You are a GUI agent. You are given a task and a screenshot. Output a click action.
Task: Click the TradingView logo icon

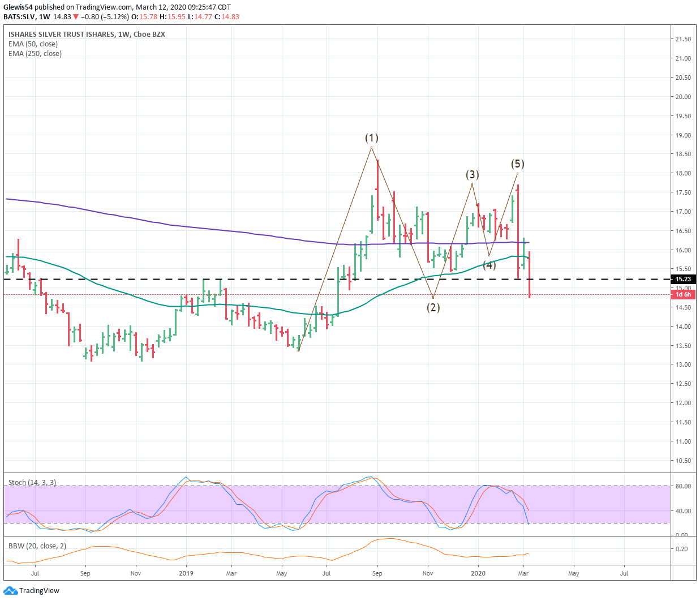point(11,591)
